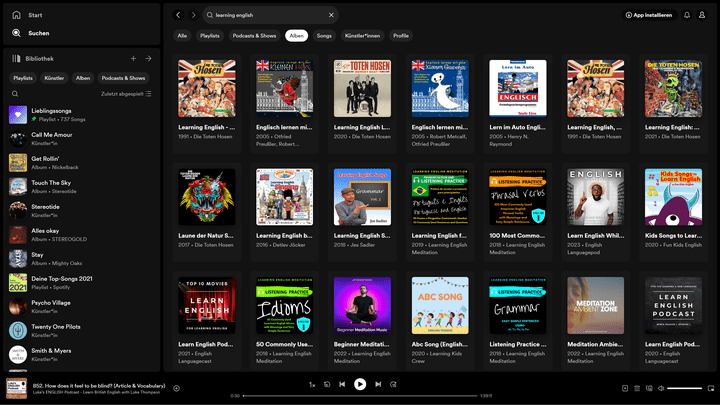Viewport: 720px width, 405px height.
Task: Toggle the Alben filter chip in the library
Action: coord(83,77)
